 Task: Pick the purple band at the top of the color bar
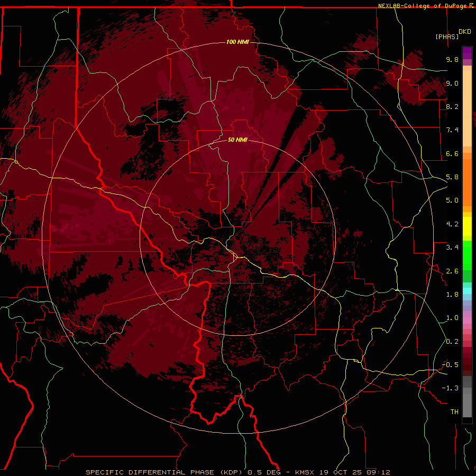(x=467, y=53)
